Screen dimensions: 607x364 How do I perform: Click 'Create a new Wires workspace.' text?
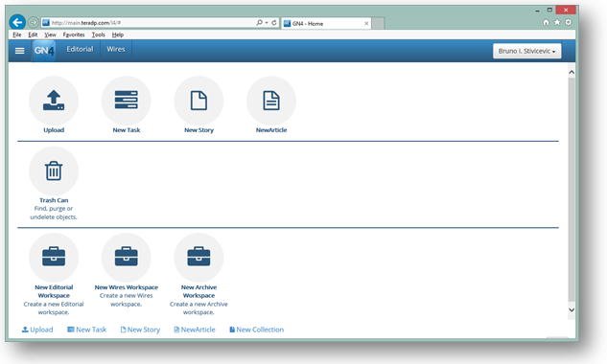pos(127,300)
